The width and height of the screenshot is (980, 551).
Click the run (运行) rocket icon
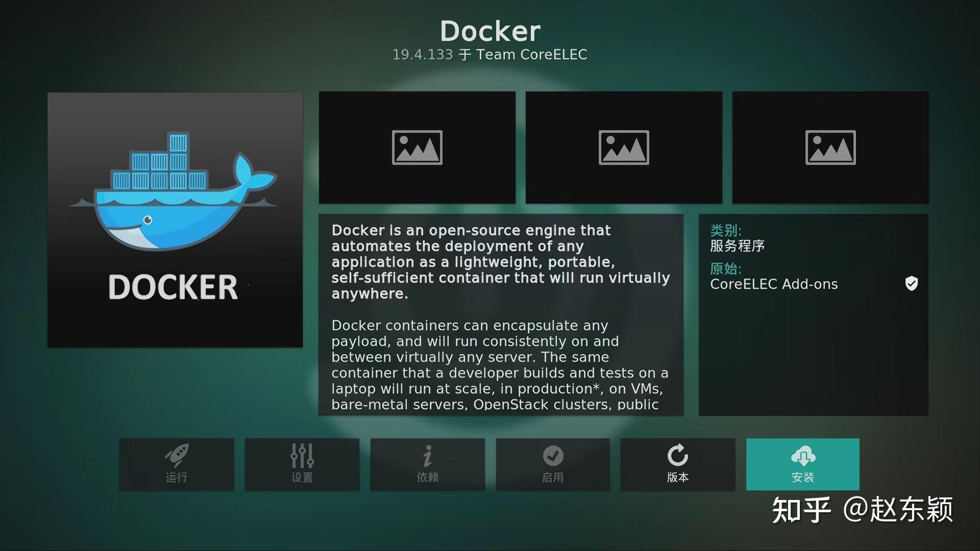coord(177,455)
